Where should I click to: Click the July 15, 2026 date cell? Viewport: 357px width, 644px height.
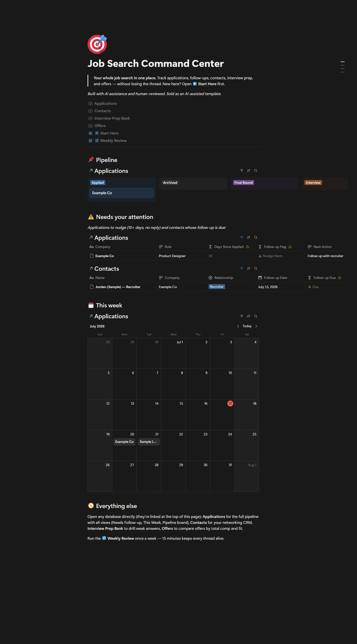tap(281, 287)
